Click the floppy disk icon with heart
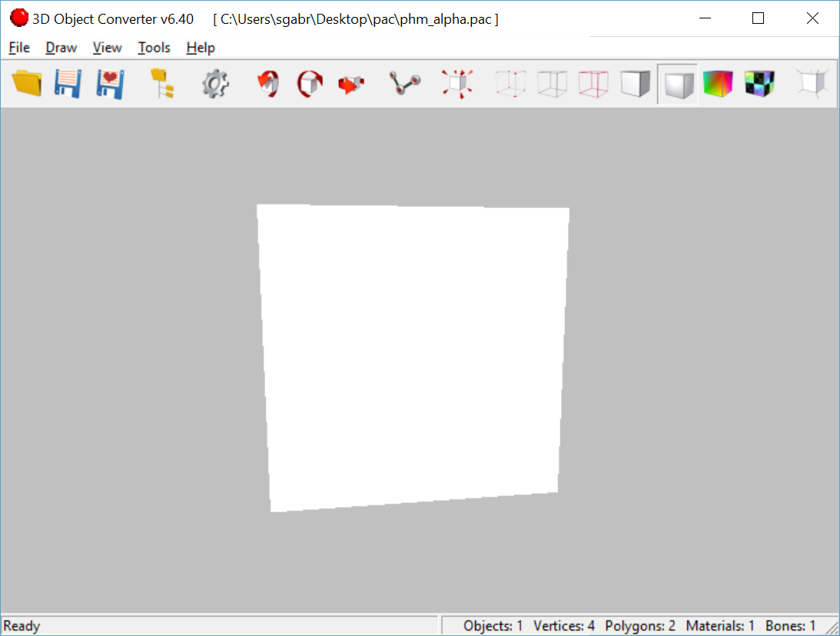 [x=111, y=83]
